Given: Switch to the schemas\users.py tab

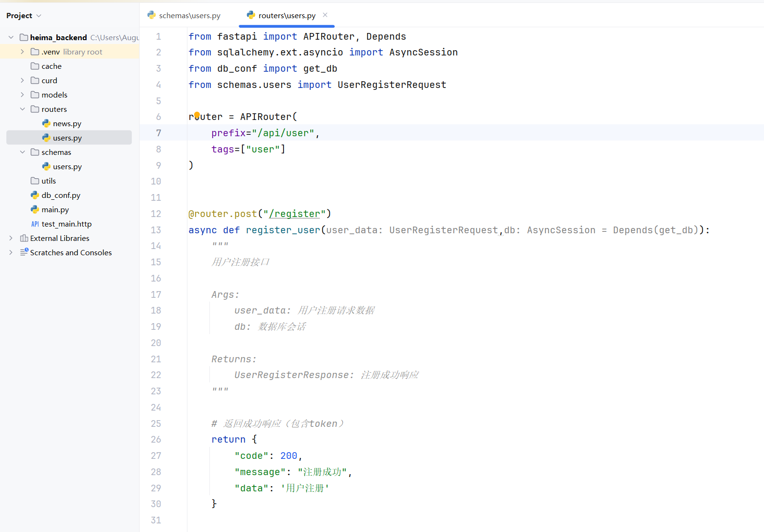Looking at the screenshot, I should coord(185,15).
